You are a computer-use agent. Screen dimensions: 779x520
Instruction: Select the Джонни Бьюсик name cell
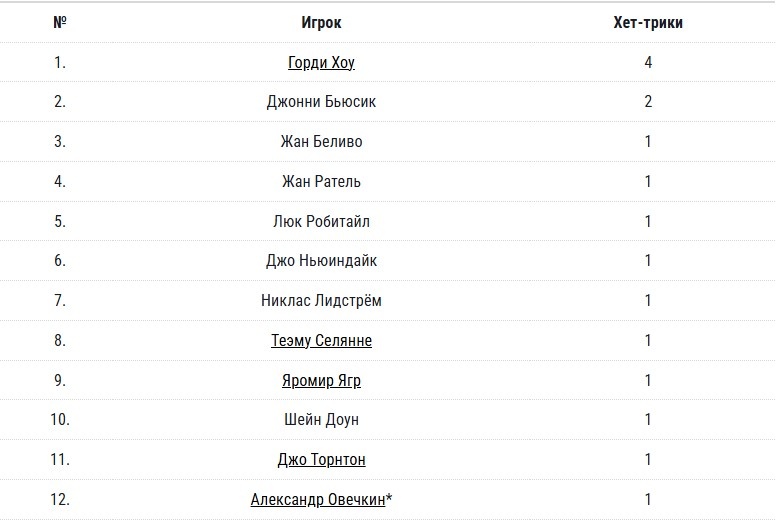pyautogui.click(x=321, y=102)
